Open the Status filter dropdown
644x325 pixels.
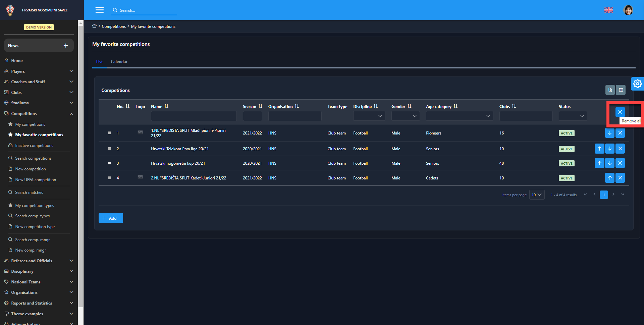573,116
